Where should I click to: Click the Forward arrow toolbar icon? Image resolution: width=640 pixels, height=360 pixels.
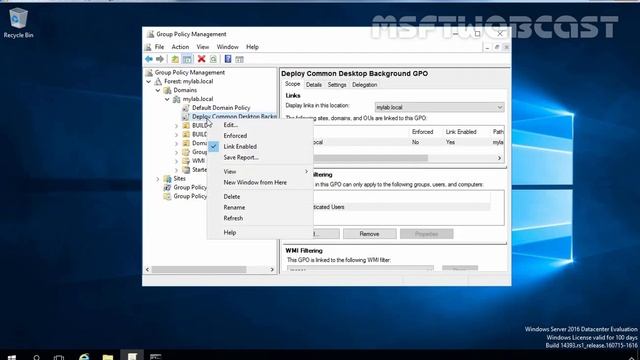(x=160, y=59)
